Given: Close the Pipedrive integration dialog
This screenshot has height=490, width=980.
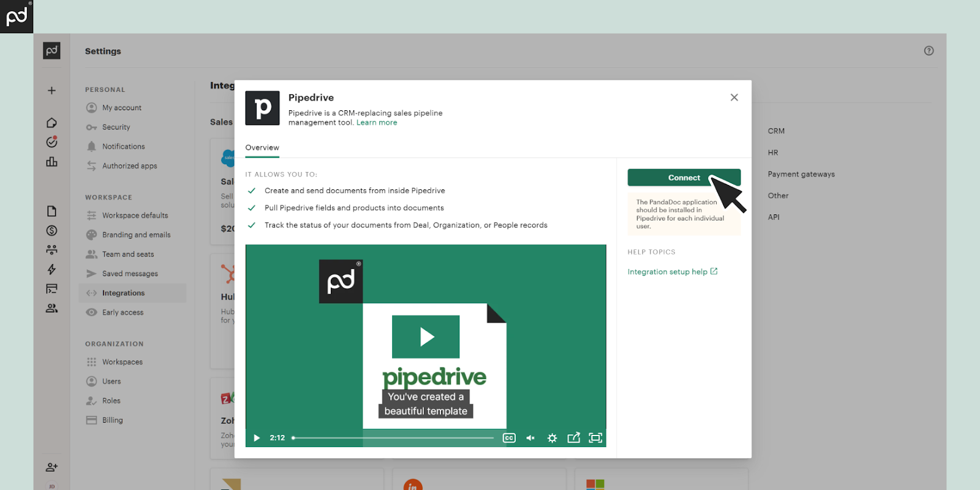Looking at the screenshot, I should [x=734, y=97].
